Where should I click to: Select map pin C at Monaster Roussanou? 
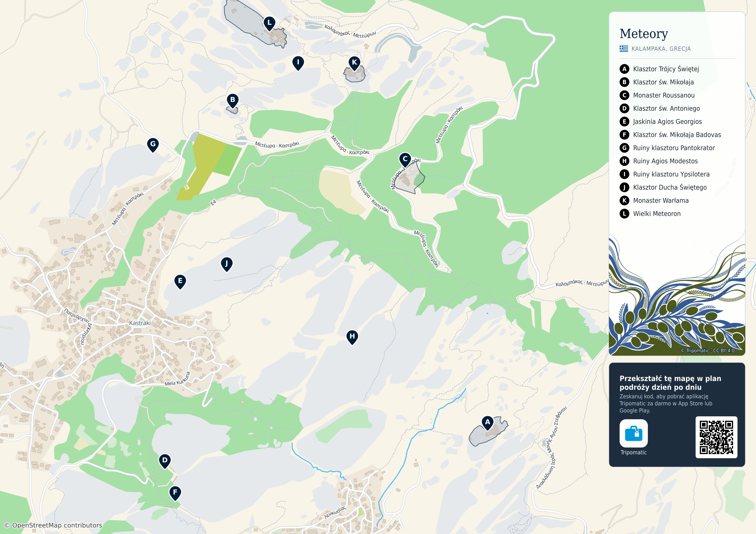point(405,159)
